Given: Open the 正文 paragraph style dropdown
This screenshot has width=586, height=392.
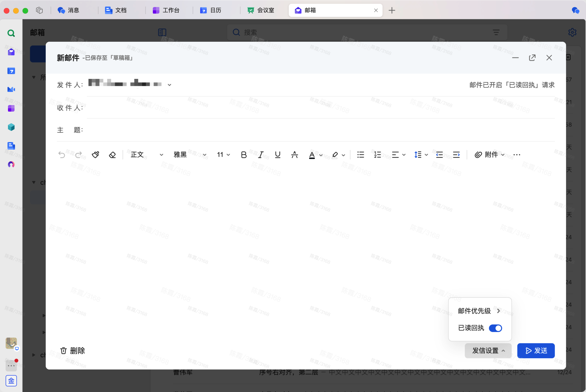Looking at the screenshot, I should 147,155.
